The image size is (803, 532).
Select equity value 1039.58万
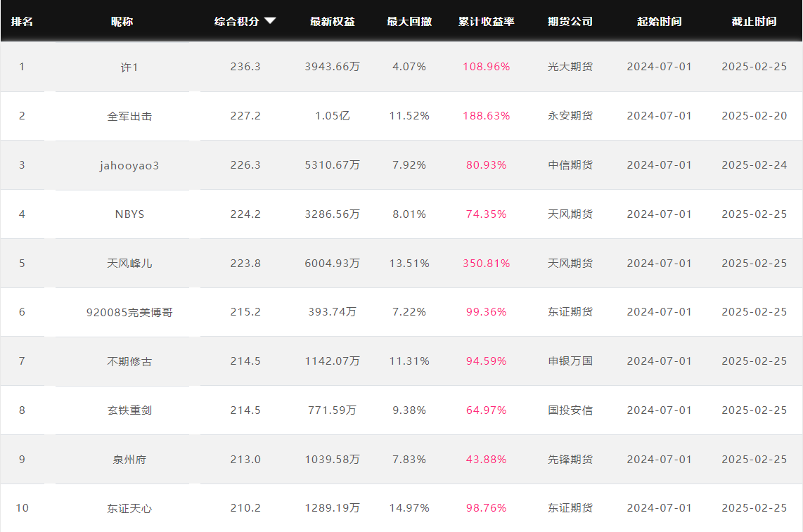tap(333, 460)
